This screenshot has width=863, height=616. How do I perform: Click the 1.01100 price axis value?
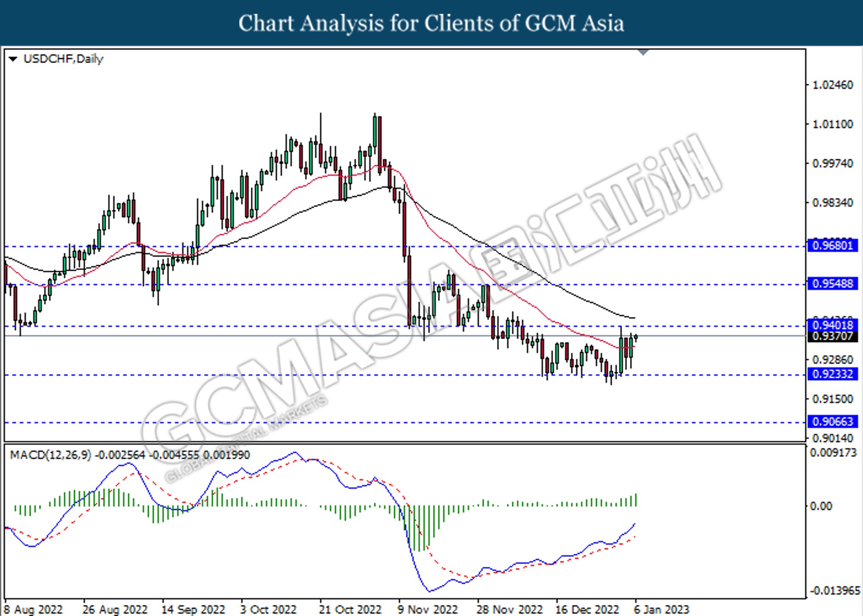pos(833,124)
